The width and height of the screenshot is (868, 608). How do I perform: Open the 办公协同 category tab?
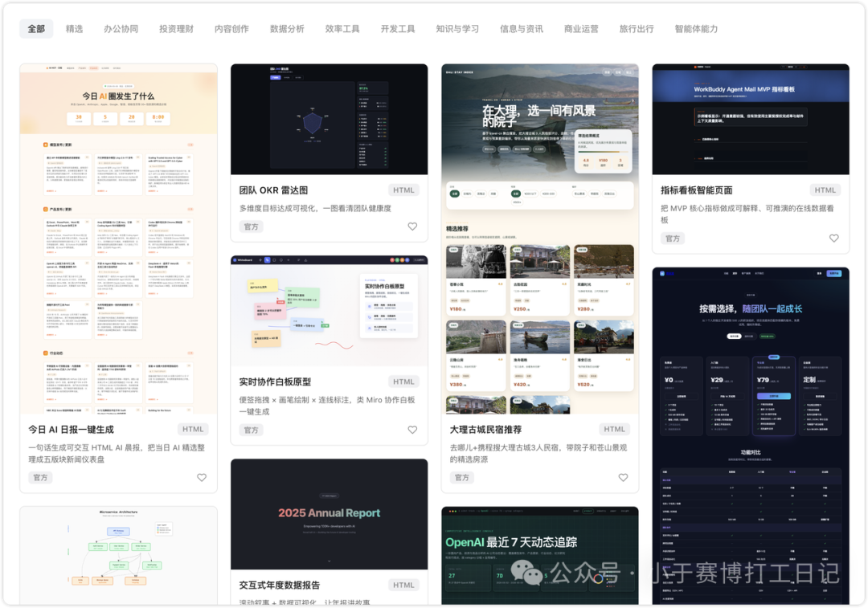(121, 29)
